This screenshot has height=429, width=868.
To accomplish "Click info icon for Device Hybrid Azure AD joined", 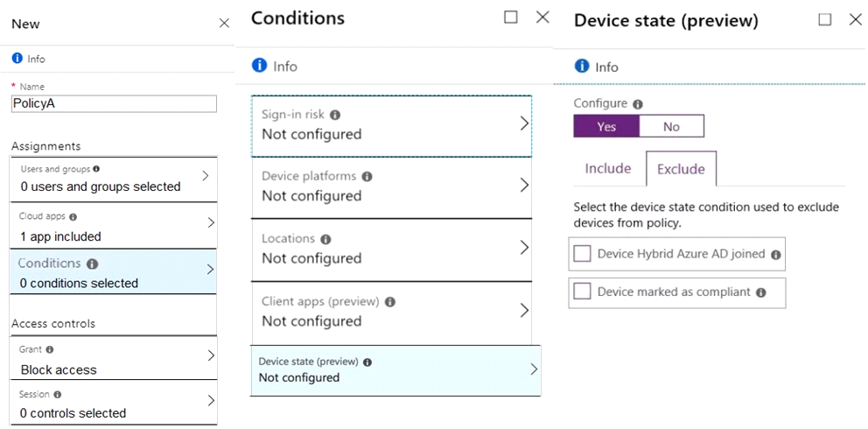I will pos(775,255).
